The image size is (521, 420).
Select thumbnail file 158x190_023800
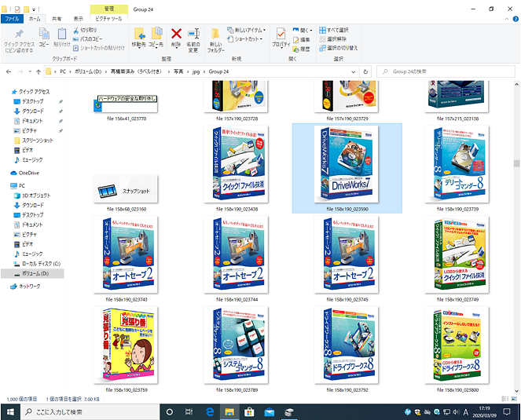pos(457,349)
